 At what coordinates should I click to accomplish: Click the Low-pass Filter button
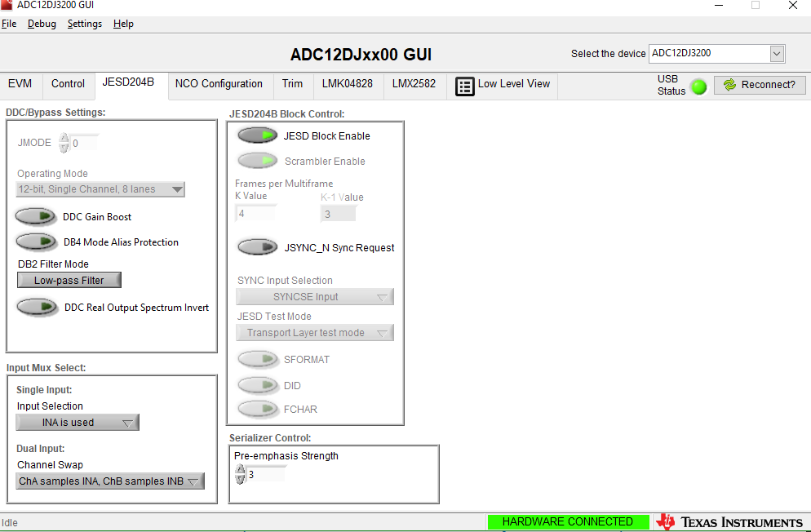pyautogui.click(x=69, y=280)
